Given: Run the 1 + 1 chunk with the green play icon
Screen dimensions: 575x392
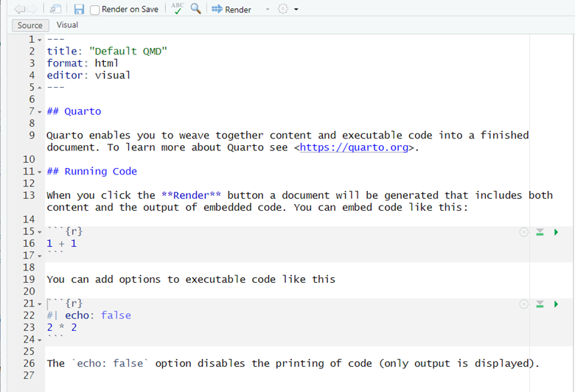Looking at the screenshot, I should click(x=557, y=232).
